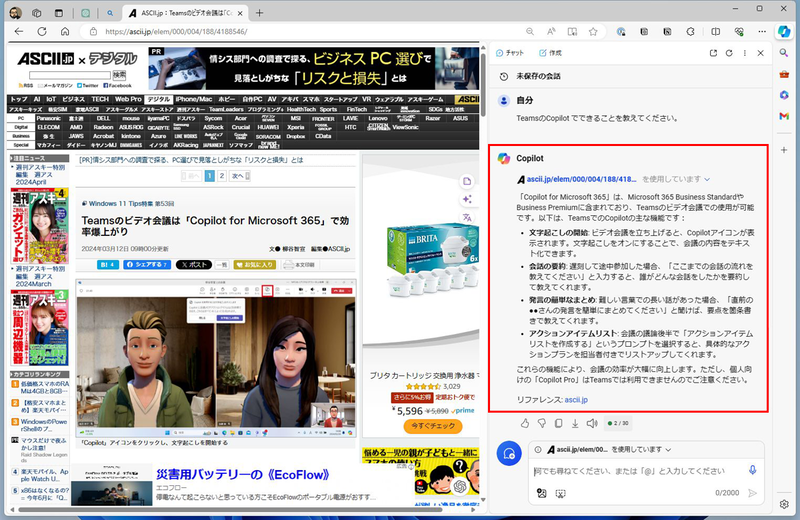Open AI category in site menu

(x=37, y=100)
